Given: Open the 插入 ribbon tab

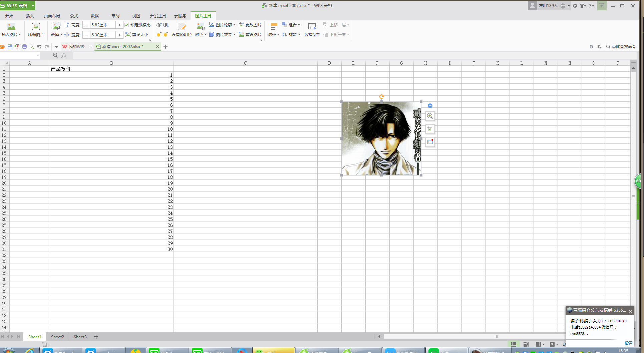Looking at the screenshot, I should (30, 16).
